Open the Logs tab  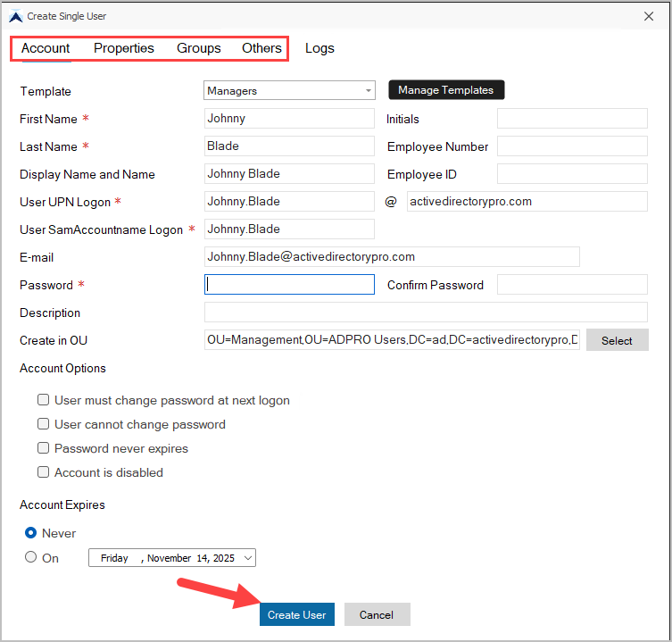point(319,48)
